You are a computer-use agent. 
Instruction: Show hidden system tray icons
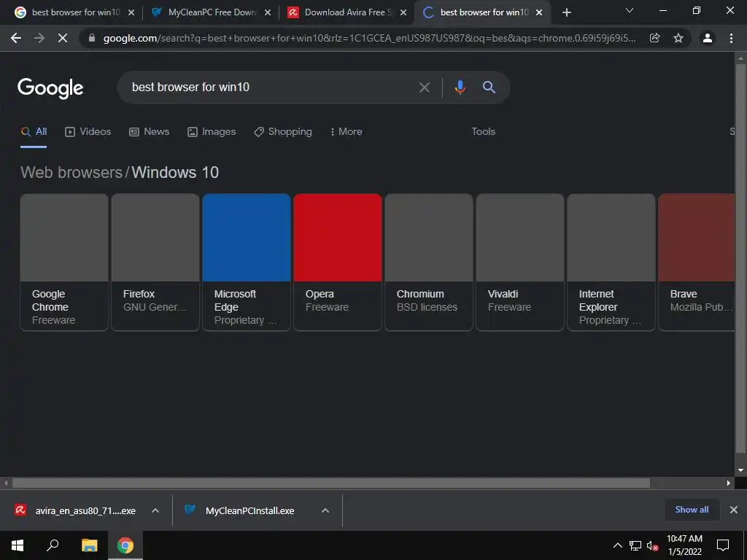tap(617, 545)
